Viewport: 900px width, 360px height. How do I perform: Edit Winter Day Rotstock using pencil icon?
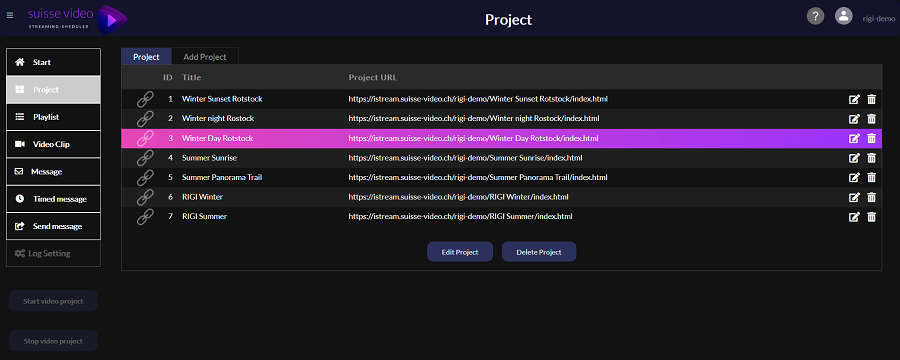(x=854, y=138)
